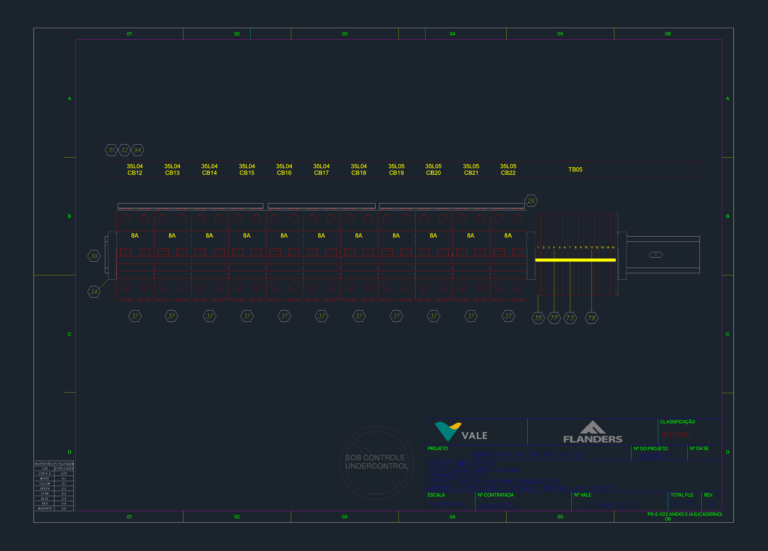Click the Nº DO PROJETO field label

click(650, 449)
